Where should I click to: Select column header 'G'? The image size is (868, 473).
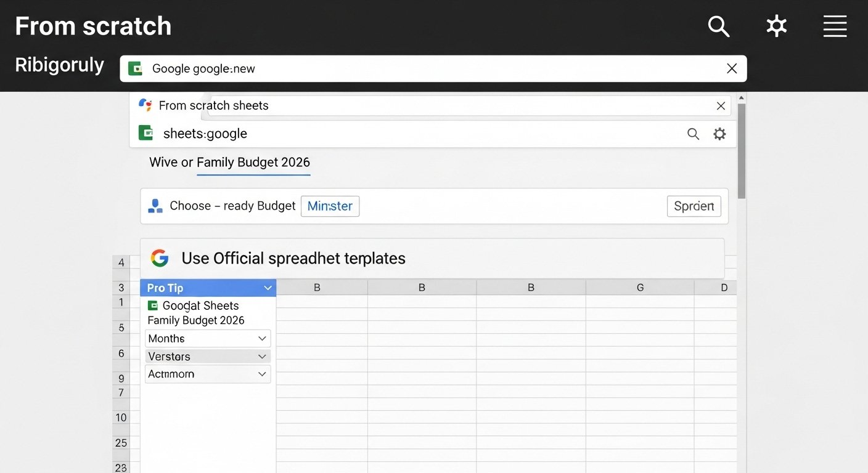(640, 288)
